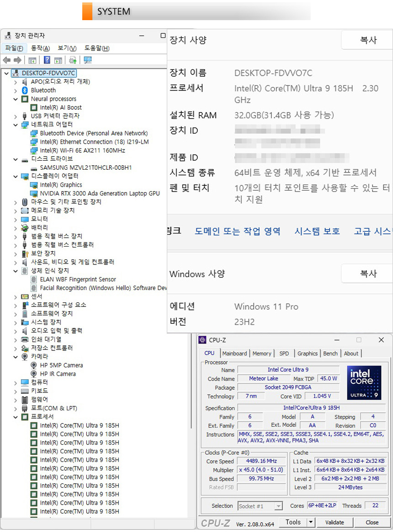Select Intel(R) Wi-Fi 6E AX211 160MHz adapter
The height and width of the screenshot is (532, 393).
click(x=82, y=150)
